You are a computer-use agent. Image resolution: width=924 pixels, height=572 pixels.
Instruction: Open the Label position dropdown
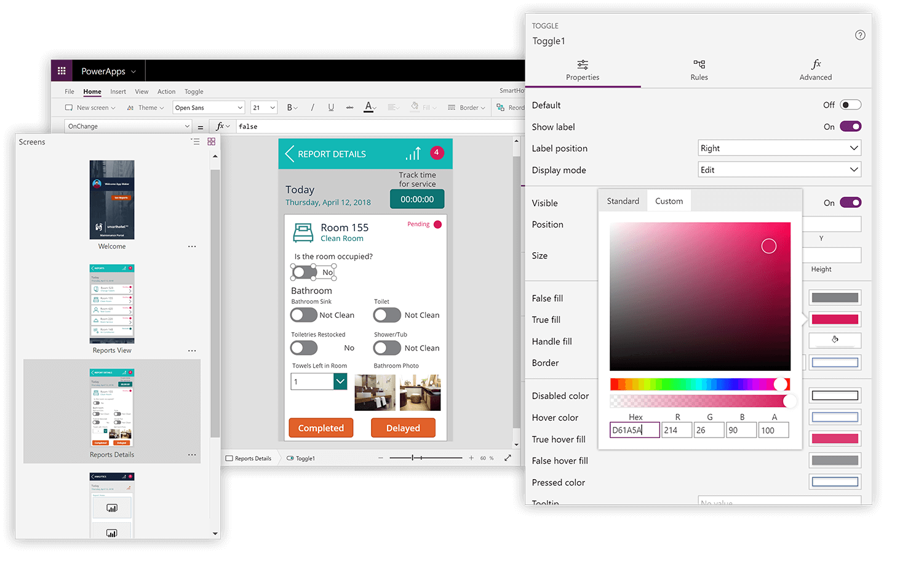(x=779, y=148)
